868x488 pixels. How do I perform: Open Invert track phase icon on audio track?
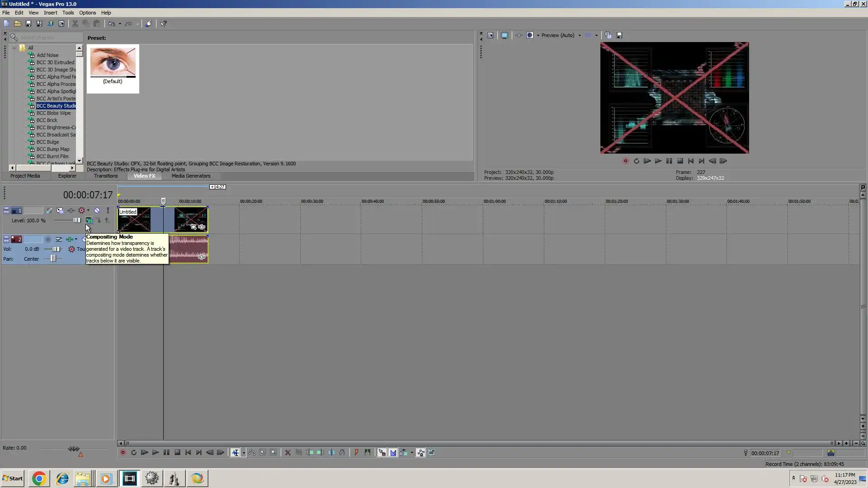click(59, 239)
